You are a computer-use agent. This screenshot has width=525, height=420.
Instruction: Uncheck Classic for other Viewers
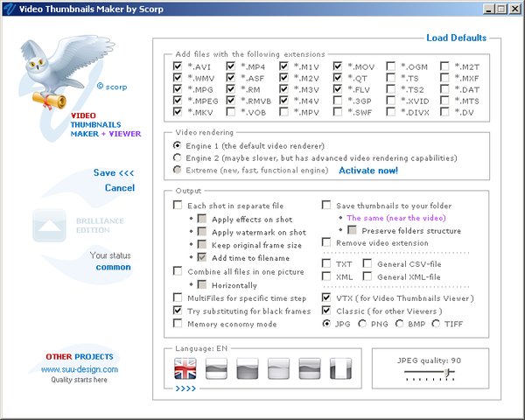326,310
